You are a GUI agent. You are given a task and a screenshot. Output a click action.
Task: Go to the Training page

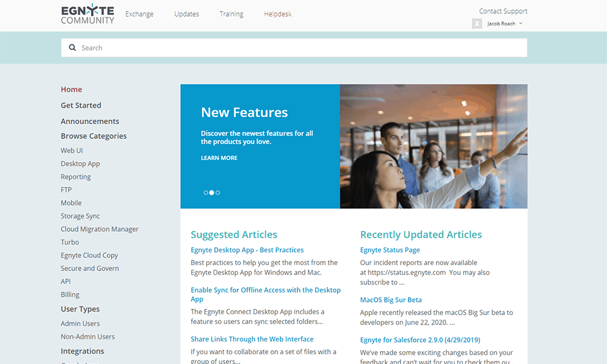231,14
